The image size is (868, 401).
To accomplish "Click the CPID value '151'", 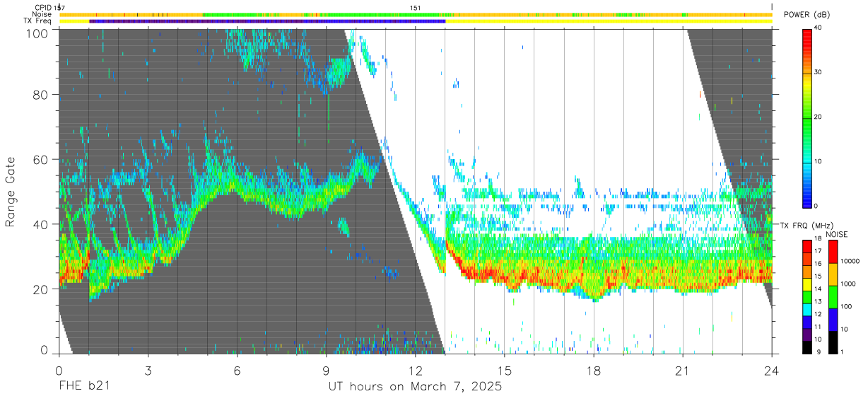I will tap(415, 7).
